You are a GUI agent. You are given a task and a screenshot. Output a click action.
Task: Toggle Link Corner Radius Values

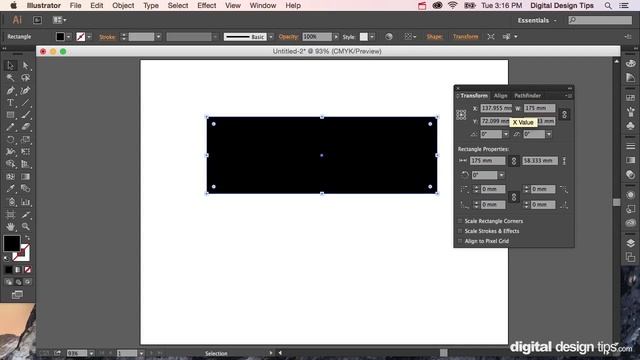[x=514, y=197]
